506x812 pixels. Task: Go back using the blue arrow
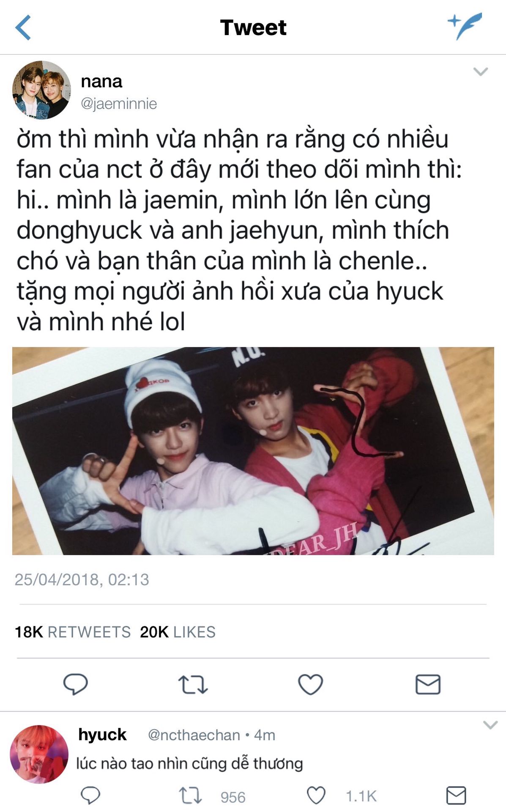(23, 27)
